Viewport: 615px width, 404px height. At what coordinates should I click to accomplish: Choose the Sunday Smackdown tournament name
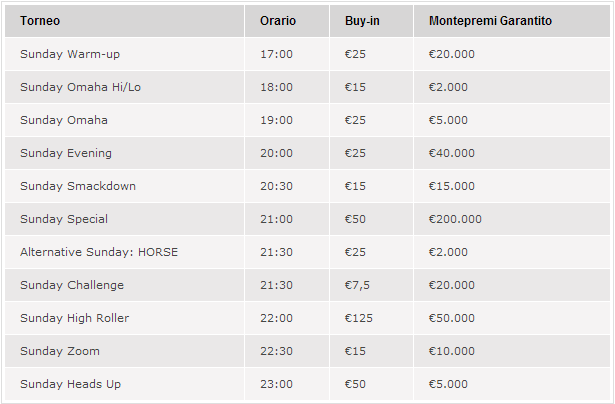click(x=78, y=186)
